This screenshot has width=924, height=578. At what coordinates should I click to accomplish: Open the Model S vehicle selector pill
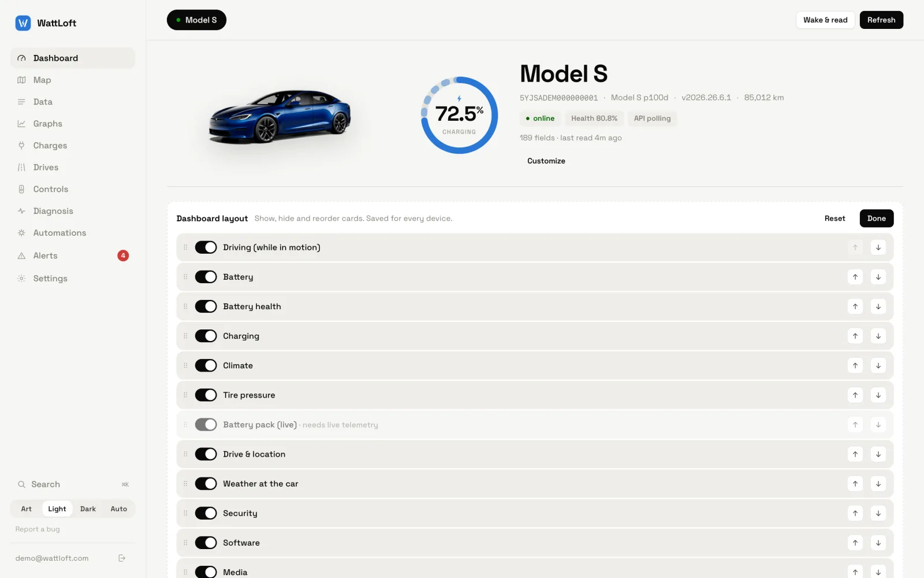(x=196, y=20)
